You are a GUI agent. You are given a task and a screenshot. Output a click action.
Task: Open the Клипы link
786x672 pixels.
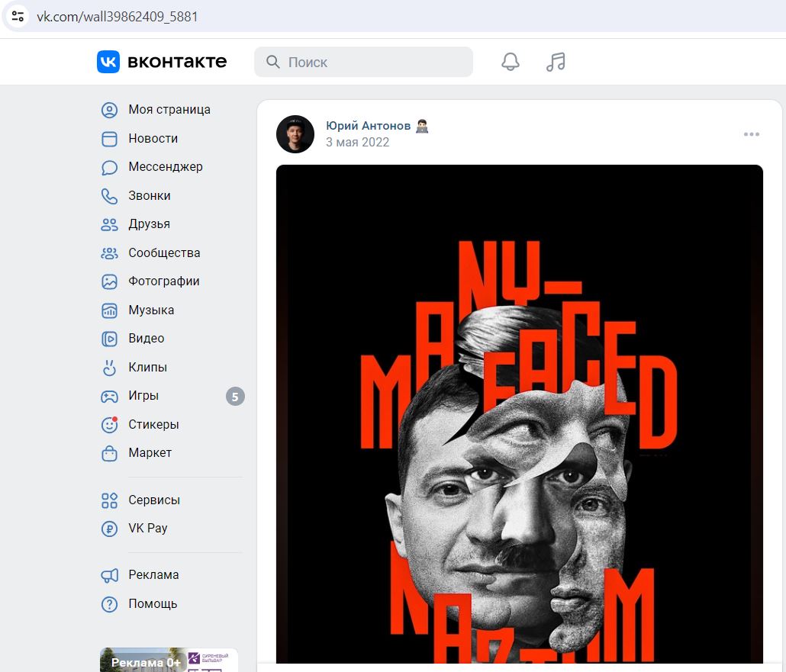click(147, 368)
